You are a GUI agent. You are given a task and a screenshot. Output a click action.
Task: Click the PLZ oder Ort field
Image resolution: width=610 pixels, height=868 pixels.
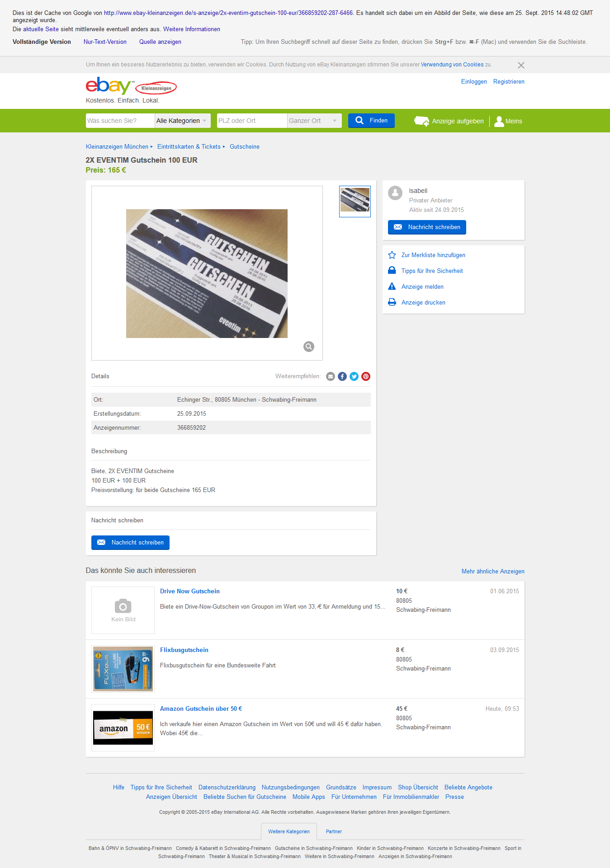[x=252, y=121]
